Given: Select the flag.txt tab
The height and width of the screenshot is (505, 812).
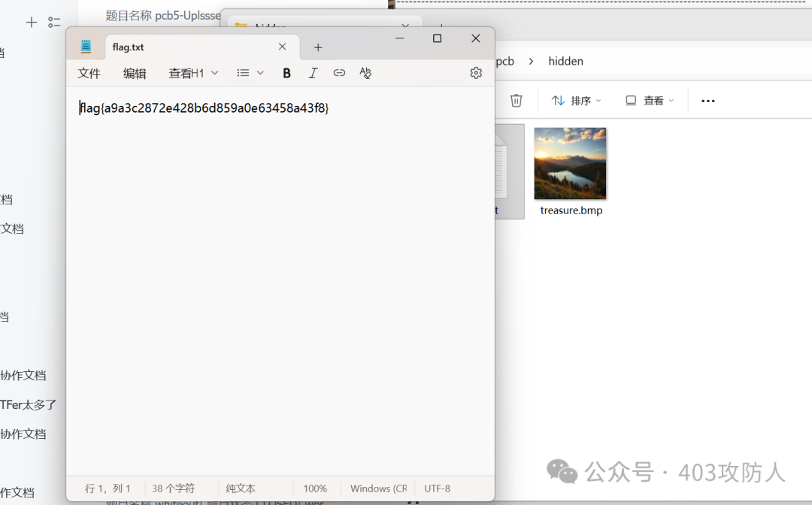Looking at the screenshot, I should point(202,47).
